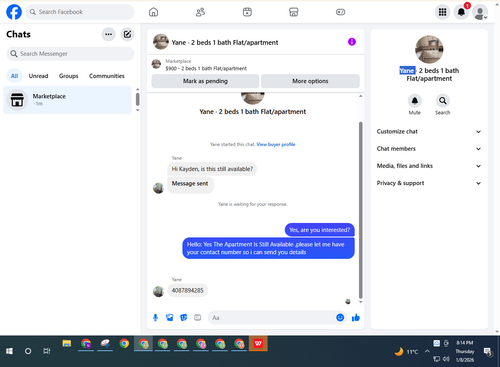This screenshot has height=367, width=500.
Task: Open Windows search circle on taskbar
Action: [28, 351]
